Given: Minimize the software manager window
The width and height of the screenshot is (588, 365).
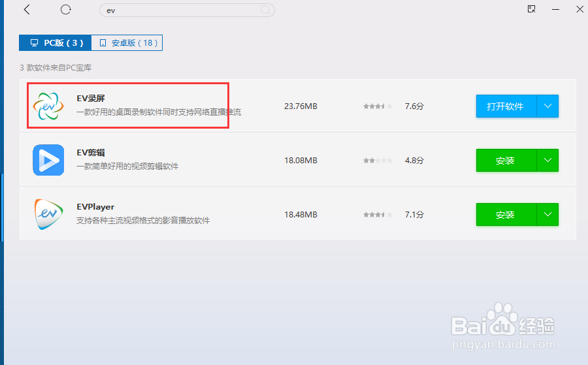Looking at the screenshot, I should (556, 9).
